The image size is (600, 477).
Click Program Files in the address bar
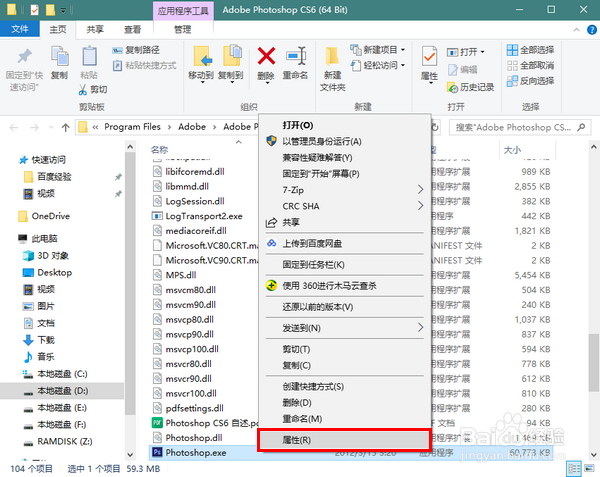132,127
